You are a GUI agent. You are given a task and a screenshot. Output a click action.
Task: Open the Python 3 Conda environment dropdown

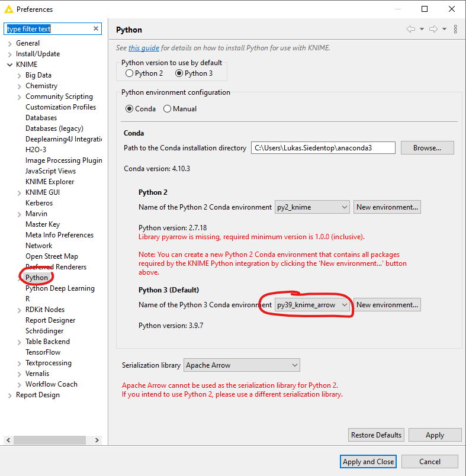tap(312, 305)
